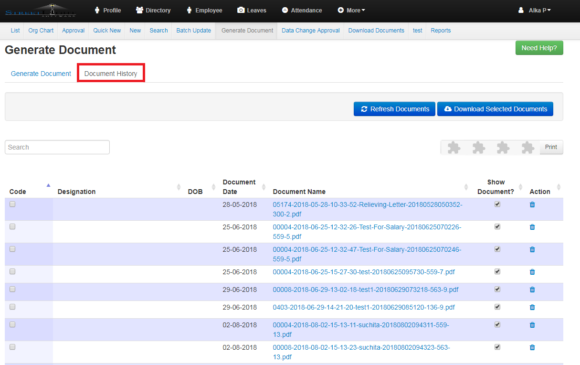Select row checkbox for 00008 test1 document
Screen dimensions: 580x365
click(x=13, y=289)
